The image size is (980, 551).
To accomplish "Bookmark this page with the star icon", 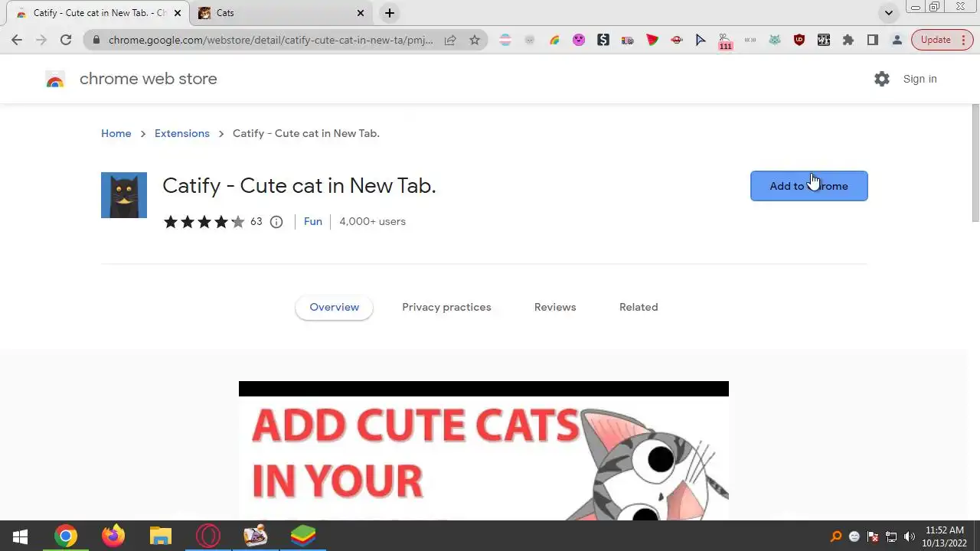I will pos(475,40).
